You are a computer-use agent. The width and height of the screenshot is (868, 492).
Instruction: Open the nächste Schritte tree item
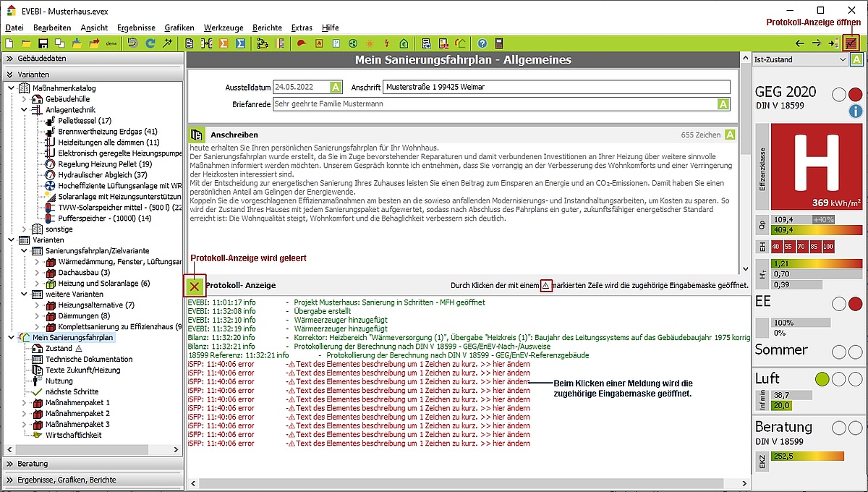(72, 391)
